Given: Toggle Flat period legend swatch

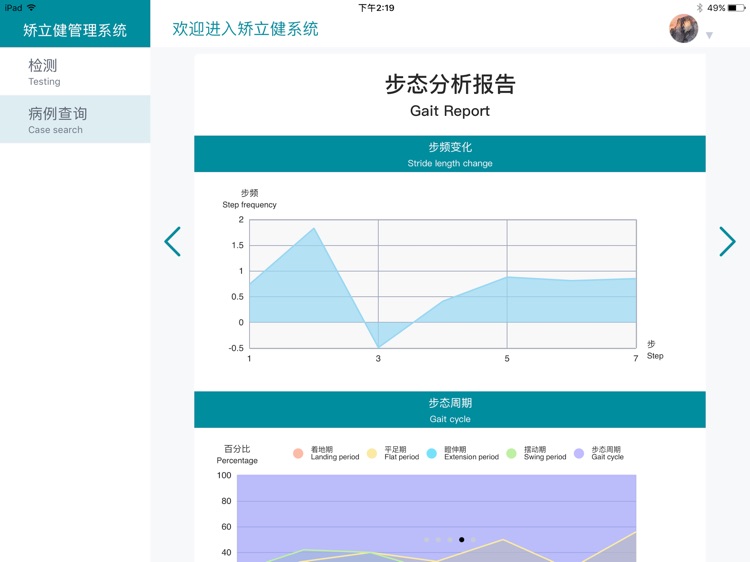Looking at the screenshot, I should click(372, 453).
